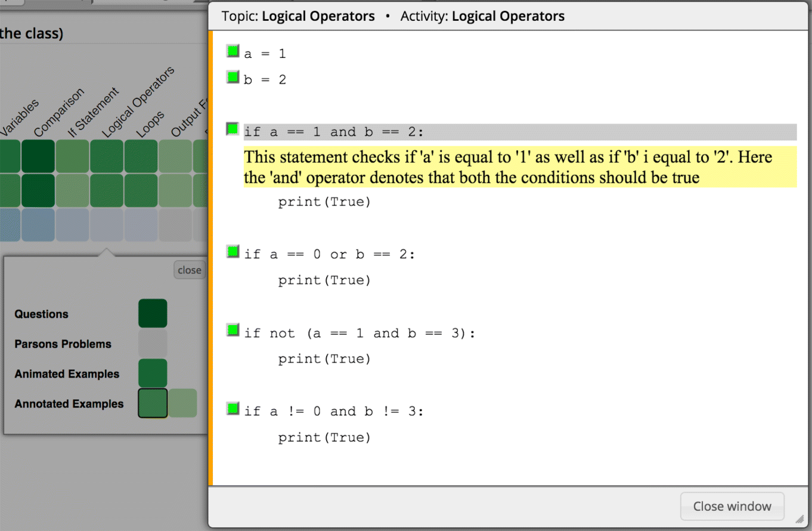The image size is (812, 531).
Task: Click the code line 'if a != 0 and b != 3:'
Action: click(334, 412)
